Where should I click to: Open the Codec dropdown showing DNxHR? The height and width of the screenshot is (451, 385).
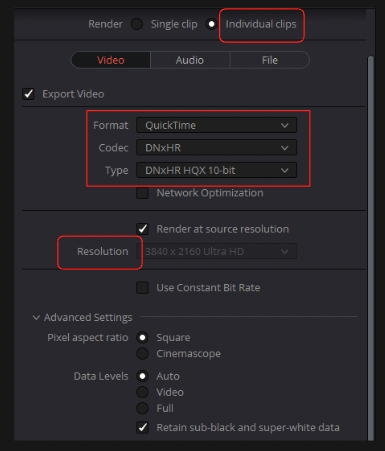pos(216,148)
